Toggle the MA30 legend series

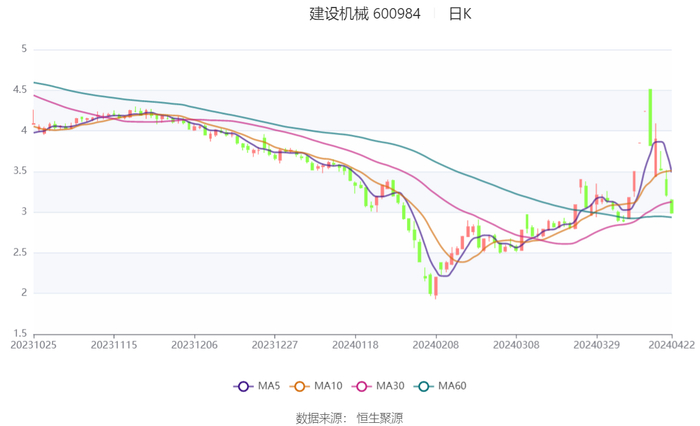coord(378,386)
